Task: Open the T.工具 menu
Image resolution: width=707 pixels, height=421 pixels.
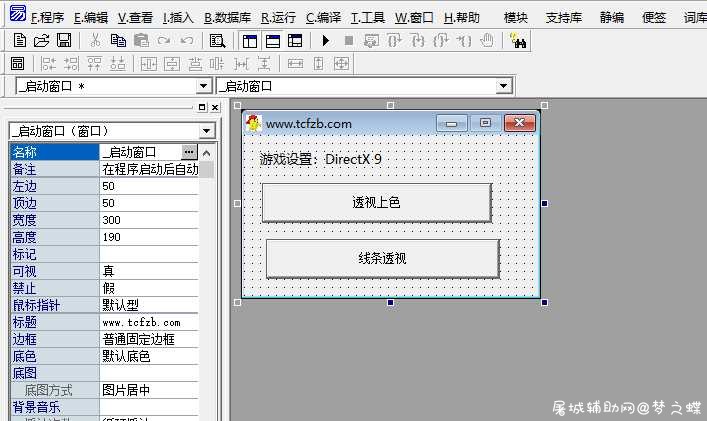Action: (367, 18)
